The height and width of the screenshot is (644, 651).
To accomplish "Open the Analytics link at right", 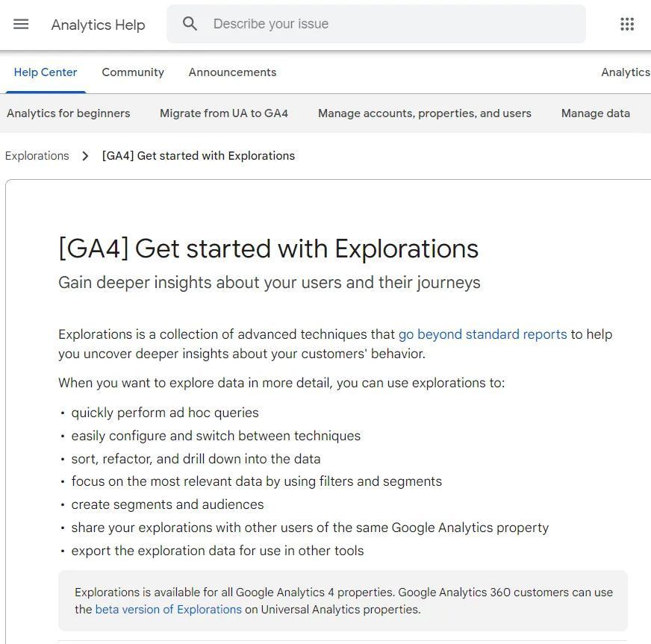I will pos(626,72).
